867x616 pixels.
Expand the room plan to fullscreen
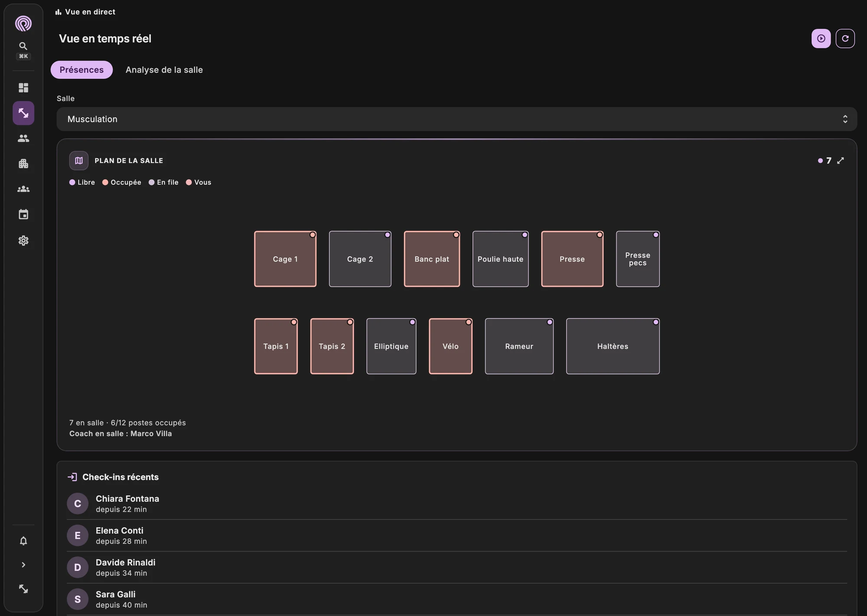pyautogui.click(x=841, y=161)
